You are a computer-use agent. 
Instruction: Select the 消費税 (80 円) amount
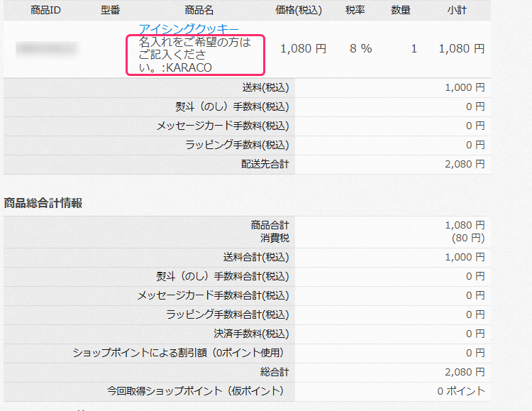pyautogui.click(x=468, y=238)
